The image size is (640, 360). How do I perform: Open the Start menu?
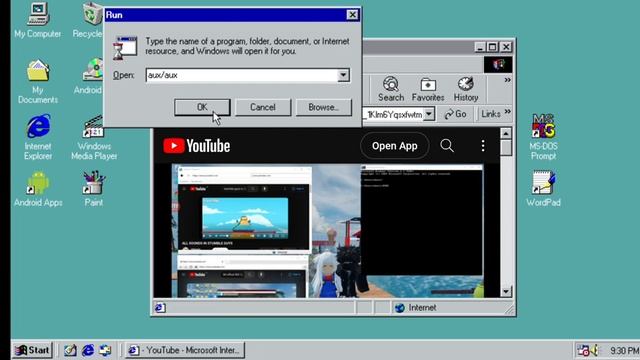(x=33, y=350)
